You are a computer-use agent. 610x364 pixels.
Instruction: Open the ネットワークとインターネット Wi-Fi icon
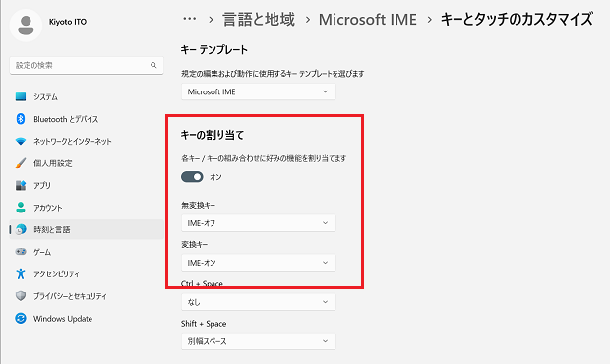click(x=21, y=141)
